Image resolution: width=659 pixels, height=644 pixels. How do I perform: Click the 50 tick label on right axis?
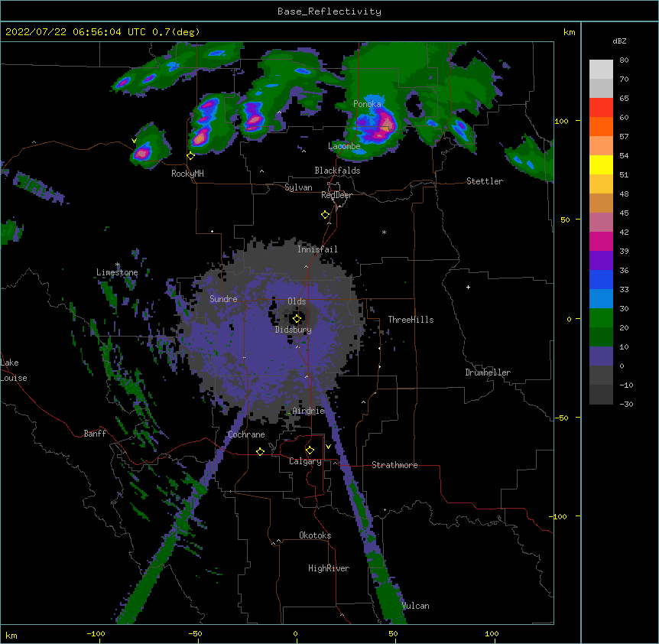point(565,220)
